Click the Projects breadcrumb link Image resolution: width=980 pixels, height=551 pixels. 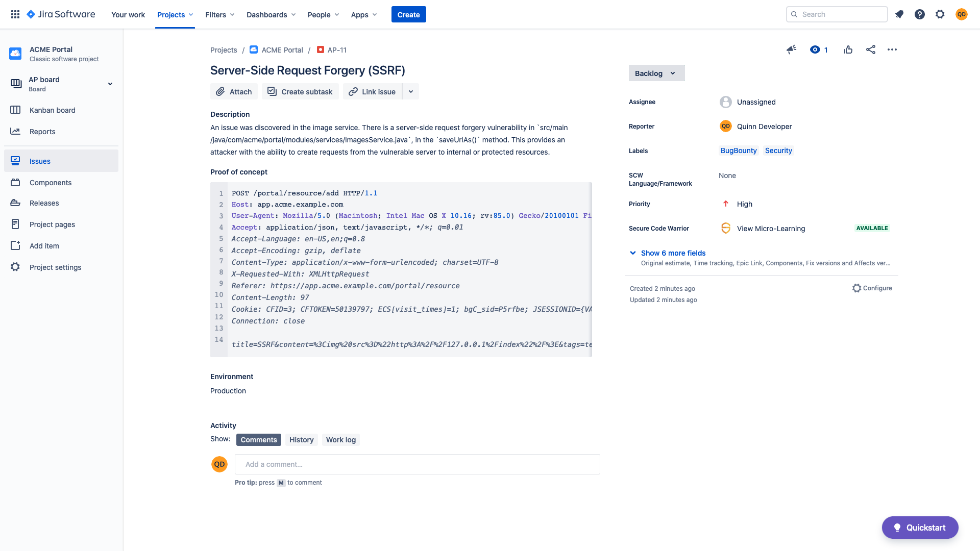224,50
